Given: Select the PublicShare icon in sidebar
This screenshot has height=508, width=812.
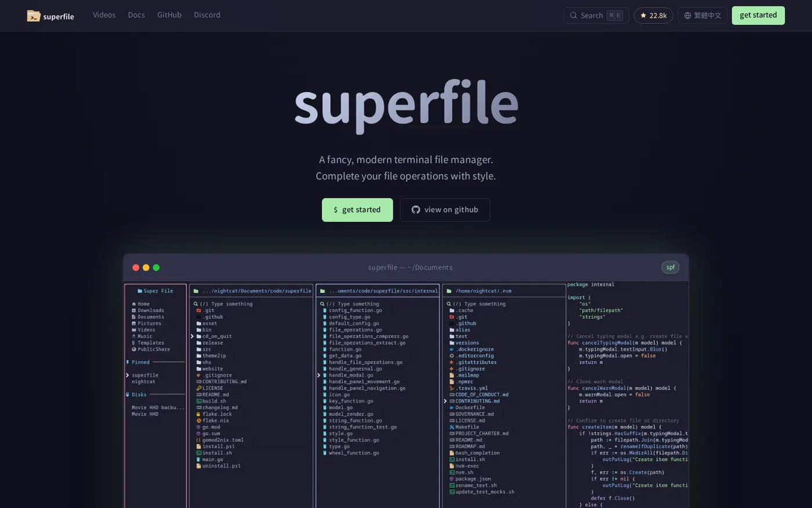Looking at the screenshot, I should 134,350.
